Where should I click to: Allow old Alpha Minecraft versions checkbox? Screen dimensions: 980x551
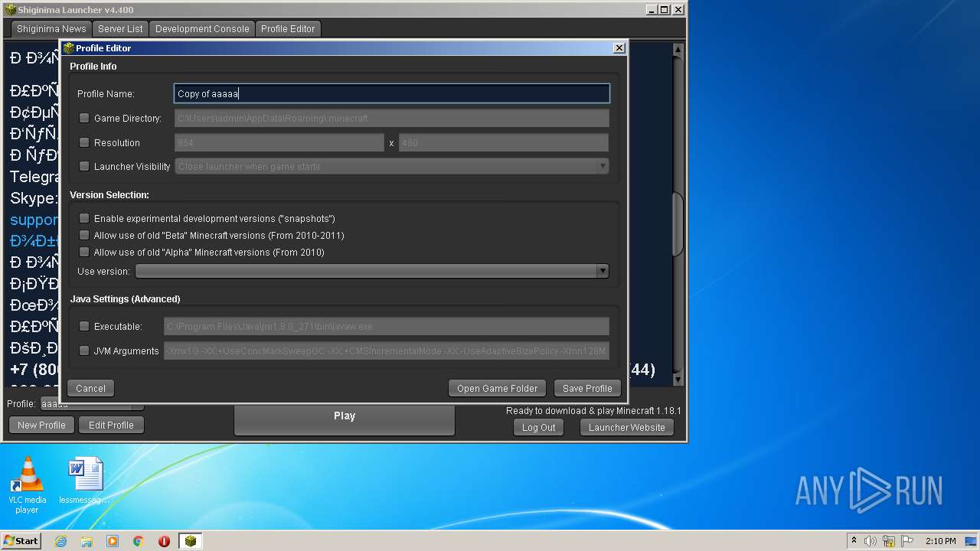[x=84, y=252]
